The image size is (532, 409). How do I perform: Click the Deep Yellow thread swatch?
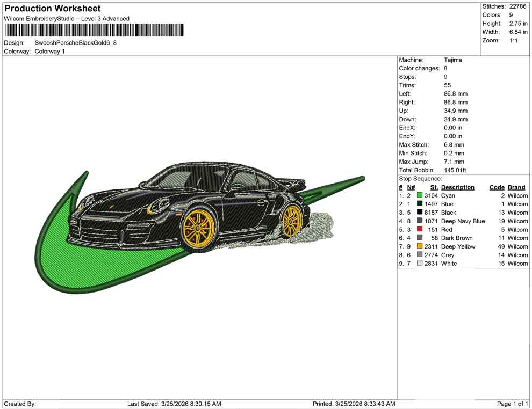click(x=421, y=246)
